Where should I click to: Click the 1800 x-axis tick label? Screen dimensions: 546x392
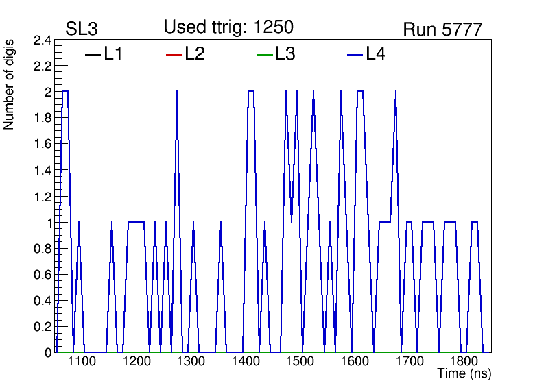pos(464,361)
